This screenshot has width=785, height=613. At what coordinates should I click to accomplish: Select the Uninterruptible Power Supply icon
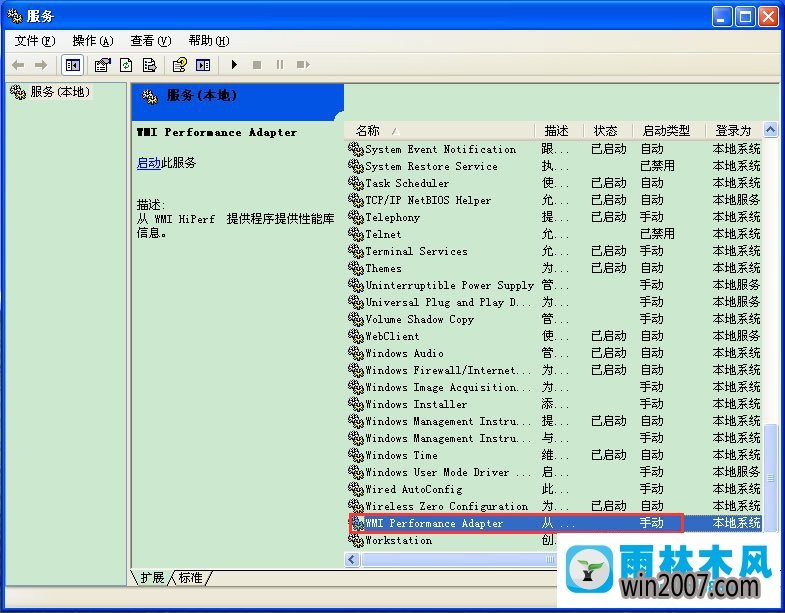355,285
